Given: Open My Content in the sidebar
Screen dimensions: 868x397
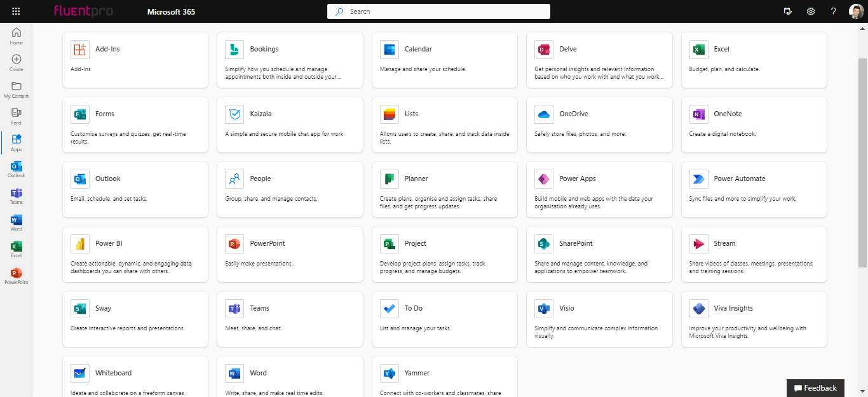Looking at the screenshot, I should pos(16,90).
